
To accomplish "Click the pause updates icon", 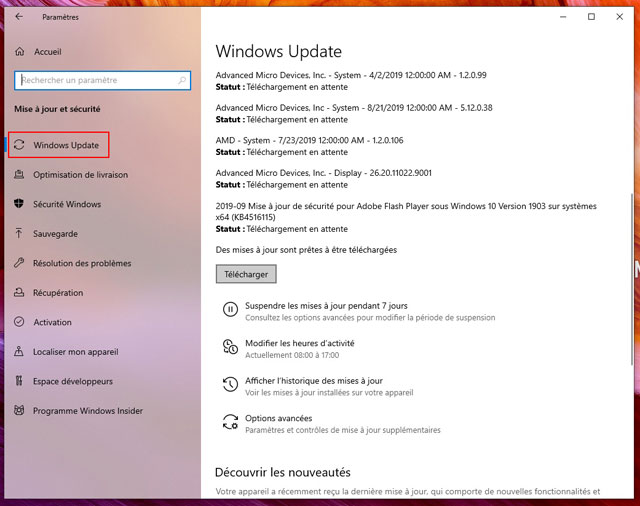I will [x=230, y=309].
